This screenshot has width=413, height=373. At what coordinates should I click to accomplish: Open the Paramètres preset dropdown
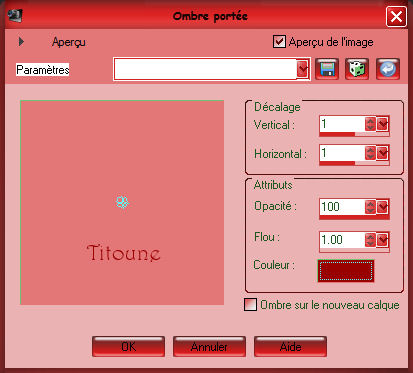tap(302, 69)
